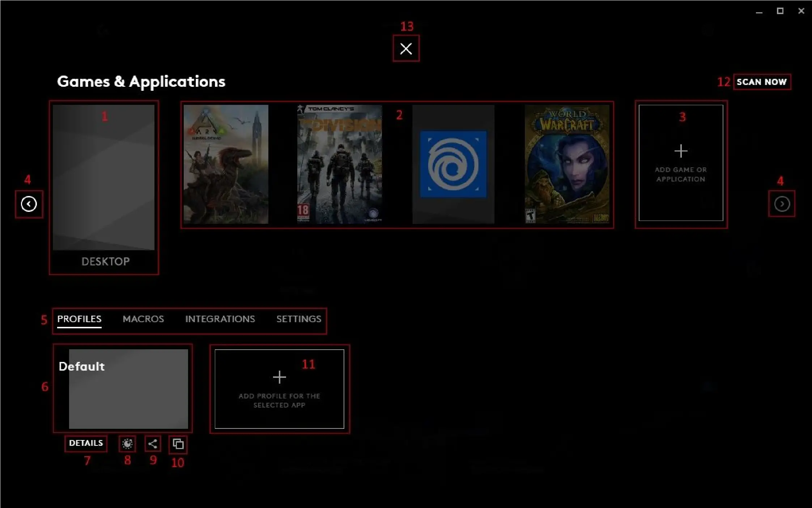Add profile for the selected app

279,389
